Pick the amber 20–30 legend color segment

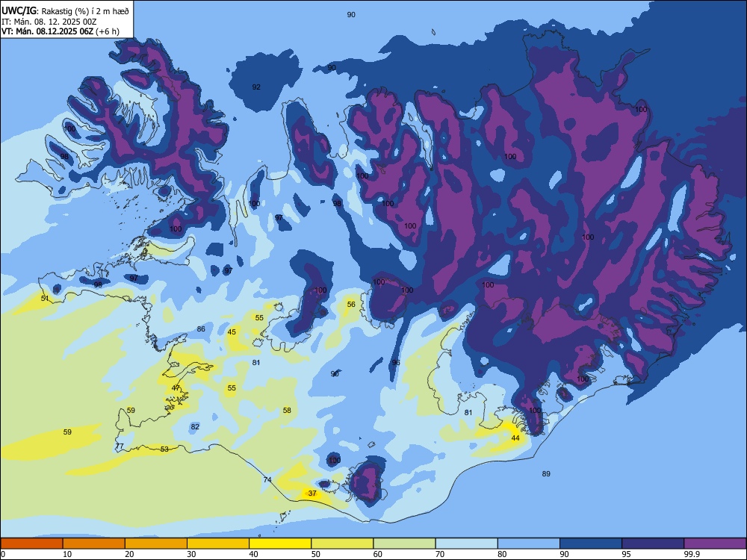(156, 544)
